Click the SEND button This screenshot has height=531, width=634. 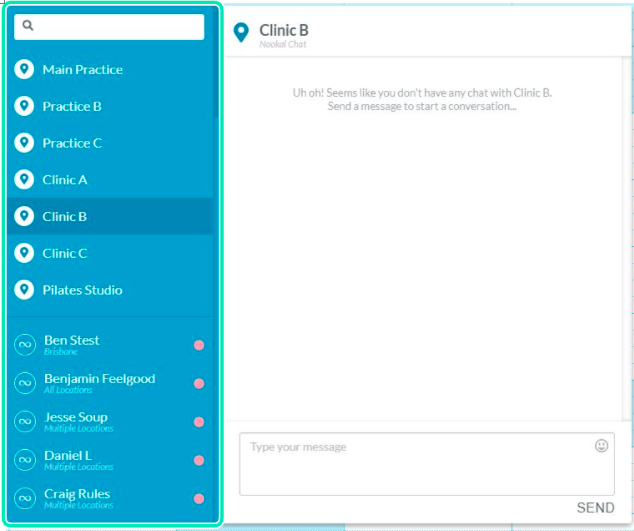tap(596, 508)
